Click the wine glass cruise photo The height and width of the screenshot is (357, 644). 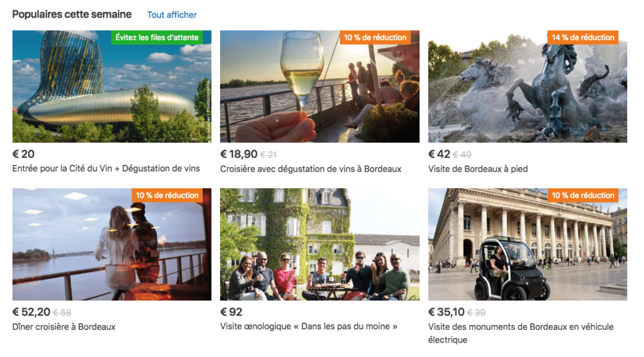pos(319,86)
